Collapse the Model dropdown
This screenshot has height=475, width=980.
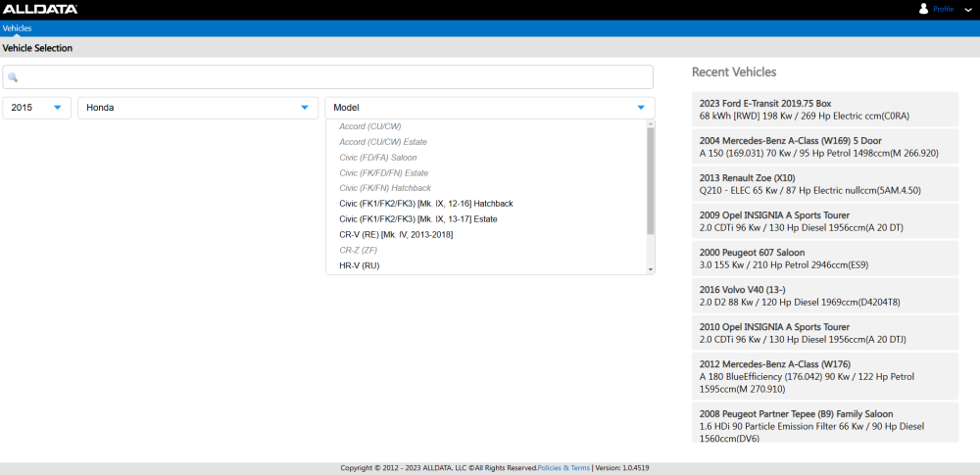[x=640, y=108]
